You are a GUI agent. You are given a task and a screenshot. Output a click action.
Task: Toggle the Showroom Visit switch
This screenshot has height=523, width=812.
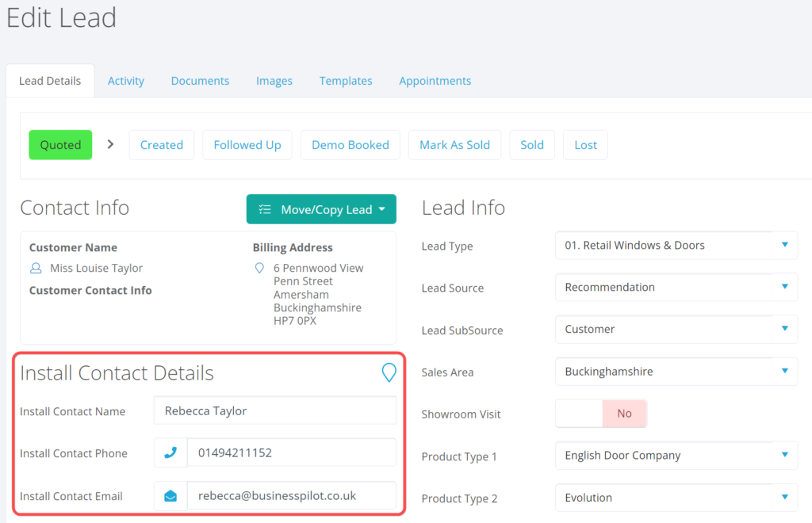[x=601, y=414]
